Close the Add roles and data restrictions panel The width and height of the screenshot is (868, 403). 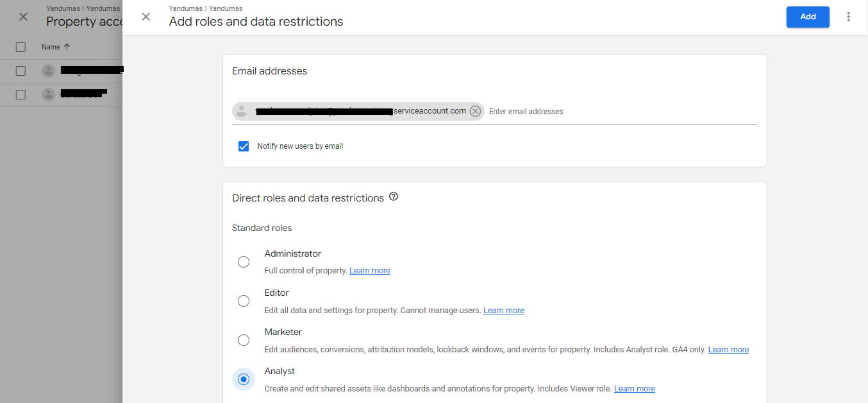point(146,17)
